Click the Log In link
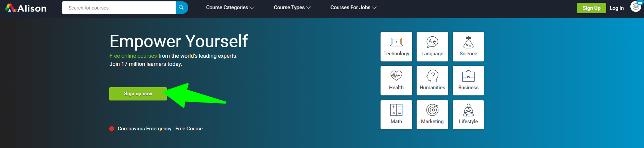The image size is (644, 148). [x=616, y=8]
